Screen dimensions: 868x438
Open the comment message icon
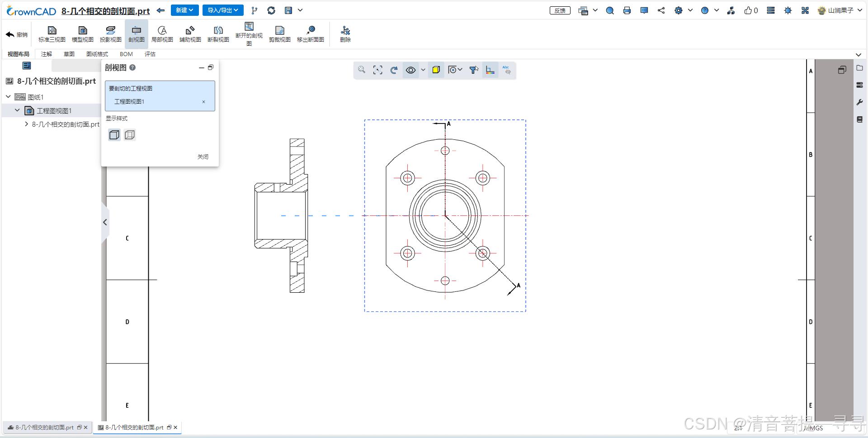pyautogui.click(x=644, y=10)
